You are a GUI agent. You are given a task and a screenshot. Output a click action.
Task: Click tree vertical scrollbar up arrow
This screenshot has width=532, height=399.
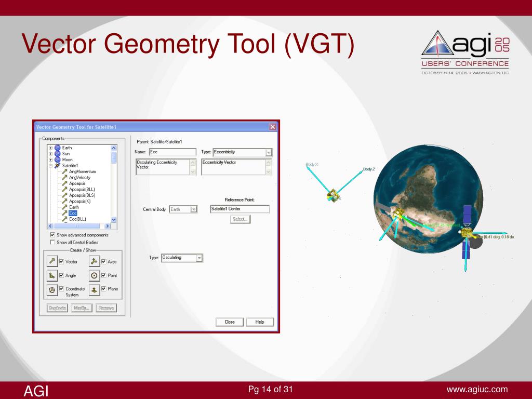pos(114,148)
